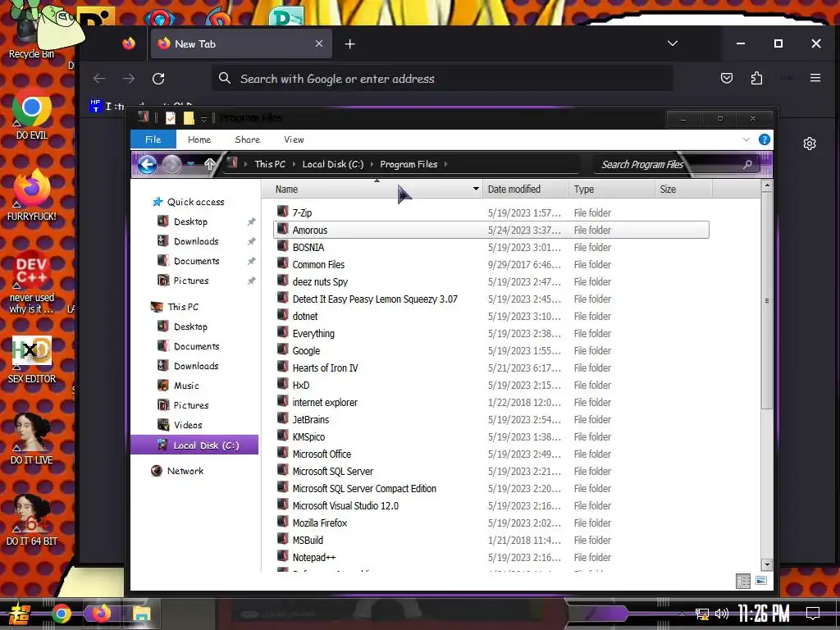Click Firefox View pinned icon in tab bar
The width and height of the screenshot is (840, 630).
[x=129, y=43]
